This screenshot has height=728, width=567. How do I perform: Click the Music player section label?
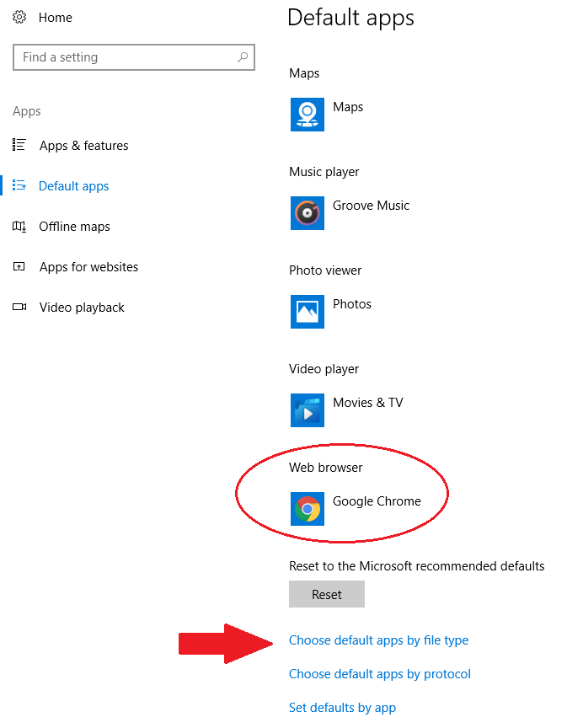pyautogui.click(x=324, y=172)
